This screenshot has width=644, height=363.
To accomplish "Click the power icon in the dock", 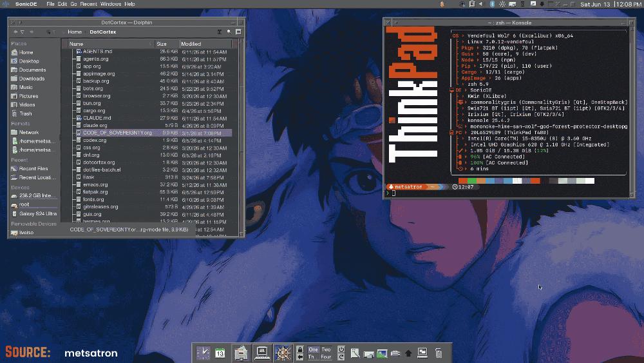I will (x=341, y=349).
